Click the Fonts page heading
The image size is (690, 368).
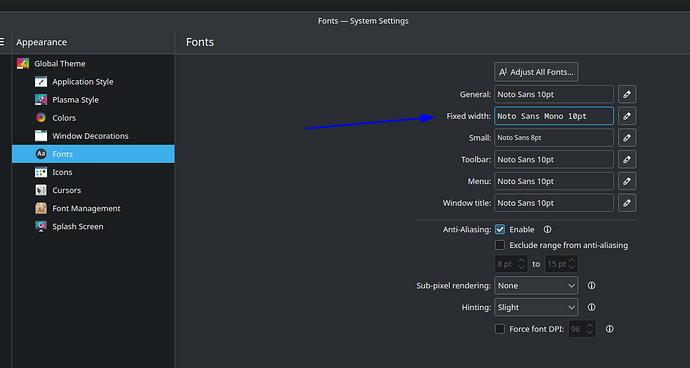click(x=200, y=42)
